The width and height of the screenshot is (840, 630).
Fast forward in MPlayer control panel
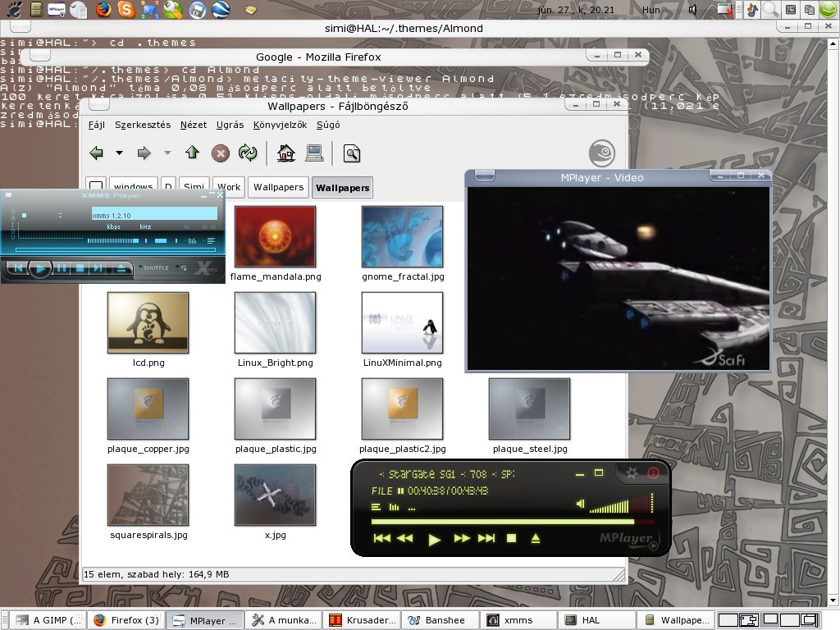tap(462, 538)
